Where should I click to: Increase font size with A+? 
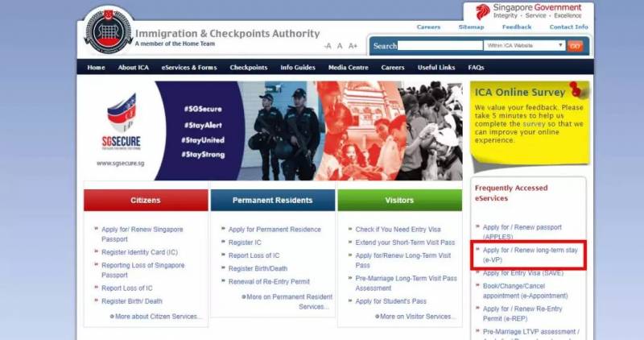pos(353,46)
